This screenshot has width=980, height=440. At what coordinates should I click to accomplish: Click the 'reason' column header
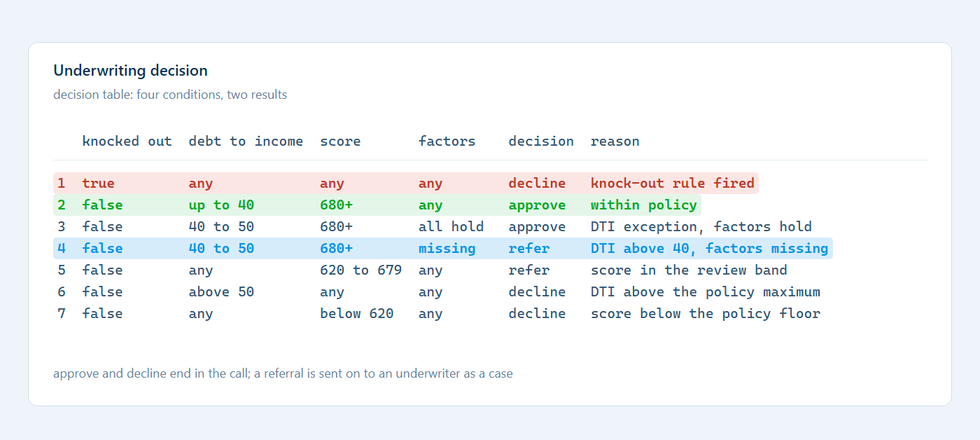615,142
